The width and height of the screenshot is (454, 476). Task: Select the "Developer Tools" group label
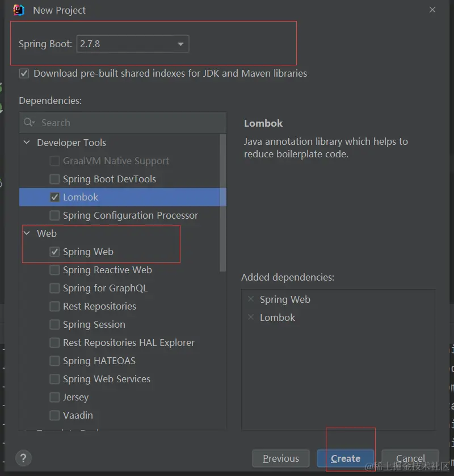[72, 143]
